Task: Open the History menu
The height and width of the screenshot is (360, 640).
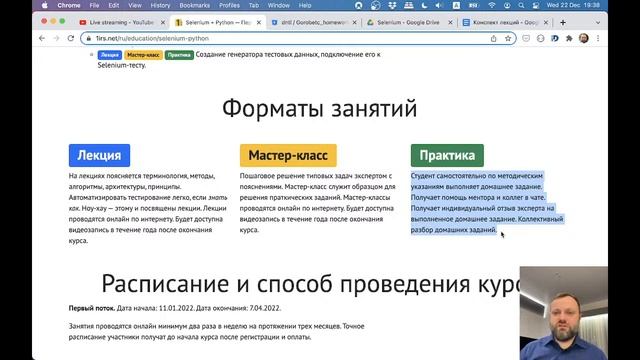Action: point(160,5)
